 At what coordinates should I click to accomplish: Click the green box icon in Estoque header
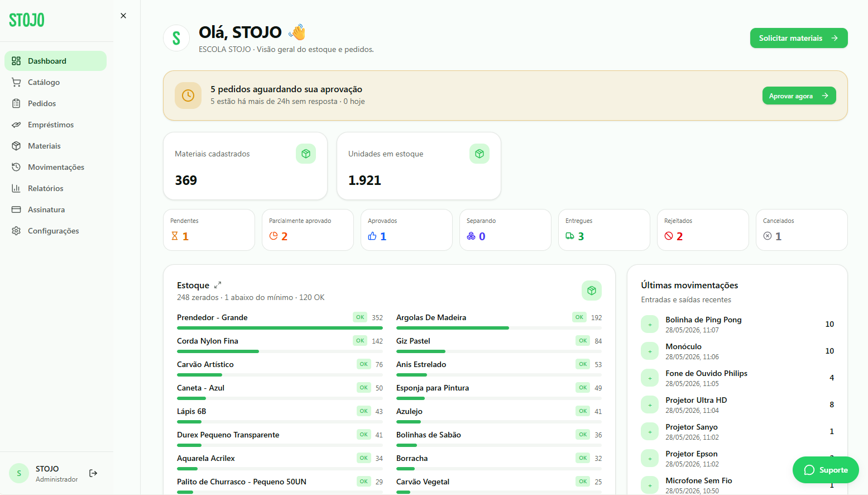pos(592,291)
